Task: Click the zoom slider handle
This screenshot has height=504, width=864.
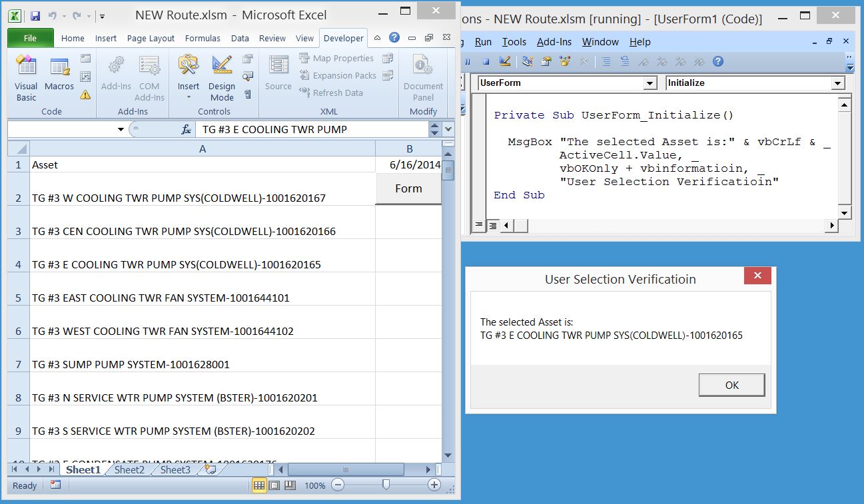Action: tap(386, 485)
